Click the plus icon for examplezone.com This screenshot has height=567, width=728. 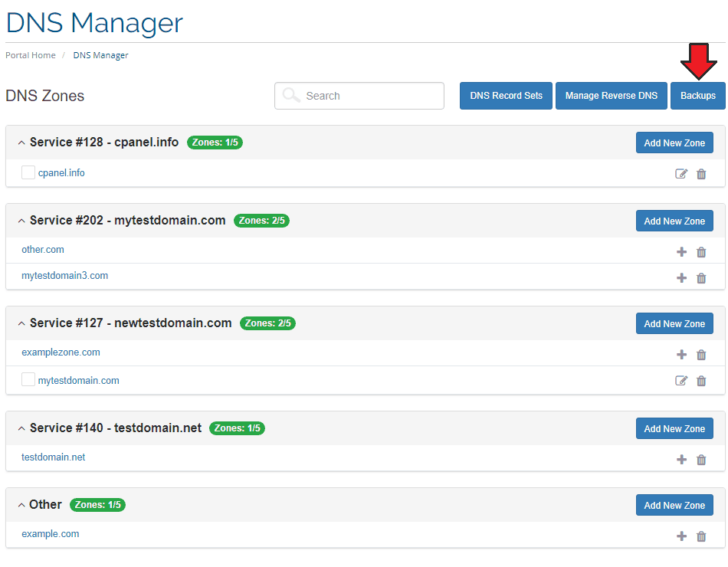point(681,355)
